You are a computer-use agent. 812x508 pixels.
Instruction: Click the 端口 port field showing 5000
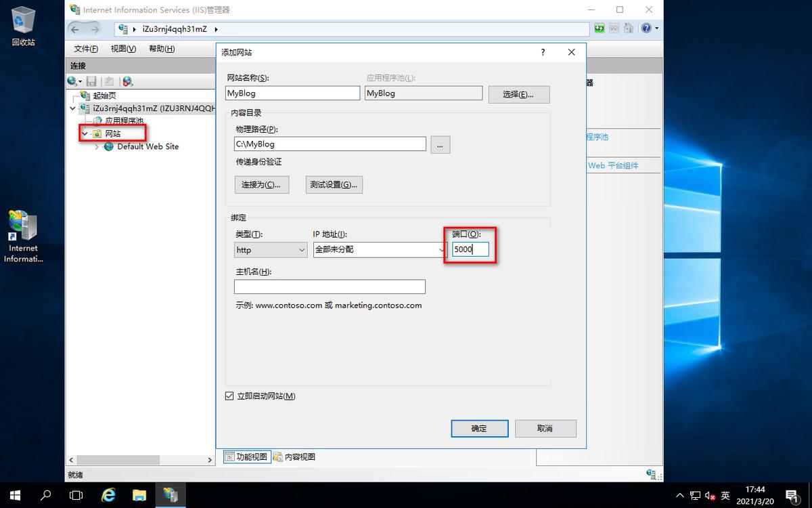(x=470, y=249)
